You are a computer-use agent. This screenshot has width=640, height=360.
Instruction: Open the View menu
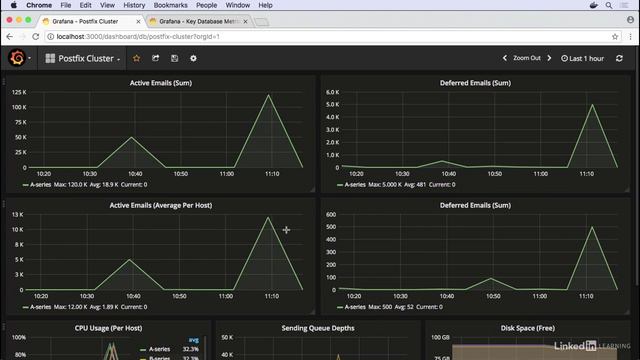click(x=107, y=5)
